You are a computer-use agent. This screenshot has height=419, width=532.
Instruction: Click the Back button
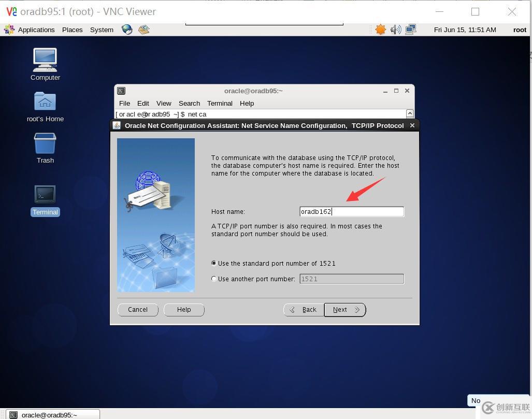[304, 310]
